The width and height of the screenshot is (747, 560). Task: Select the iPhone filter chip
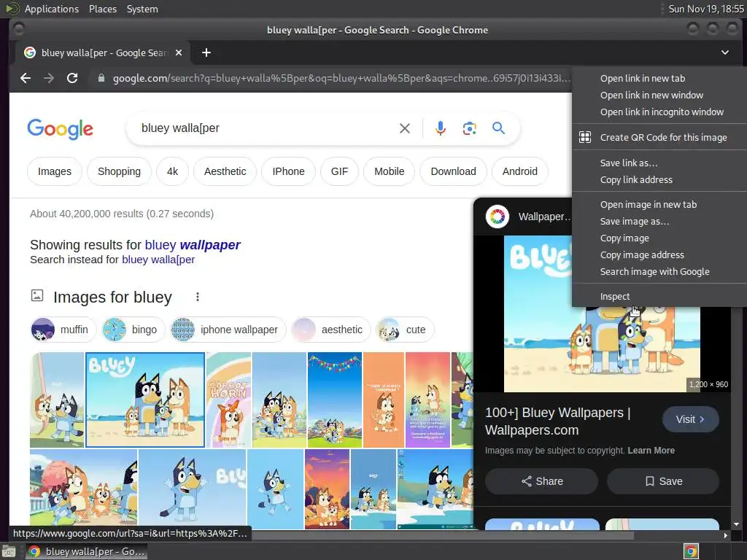(288, 171)
